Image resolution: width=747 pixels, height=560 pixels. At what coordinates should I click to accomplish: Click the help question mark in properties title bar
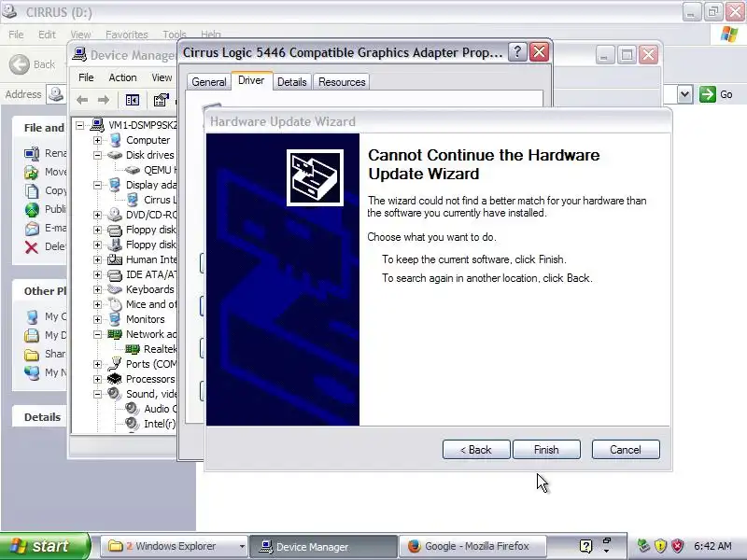coord(517,52)
